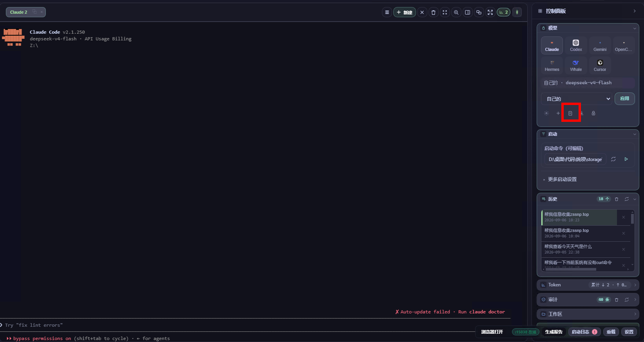Select the Cursor model tile
This screenshot has height=342, width=644.
click(600, 65)
